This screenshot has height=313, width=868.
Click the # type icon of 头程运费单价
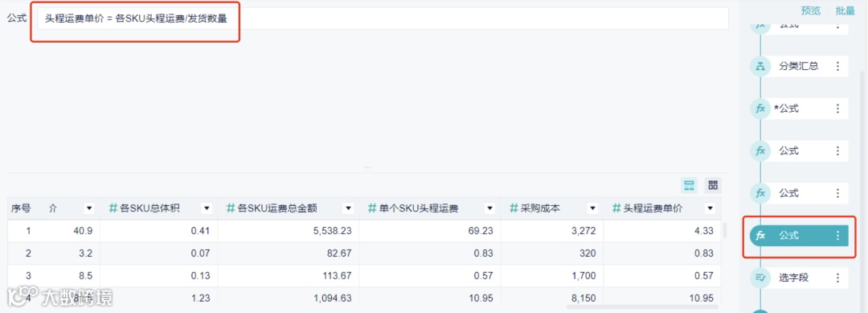click(616, 208)
